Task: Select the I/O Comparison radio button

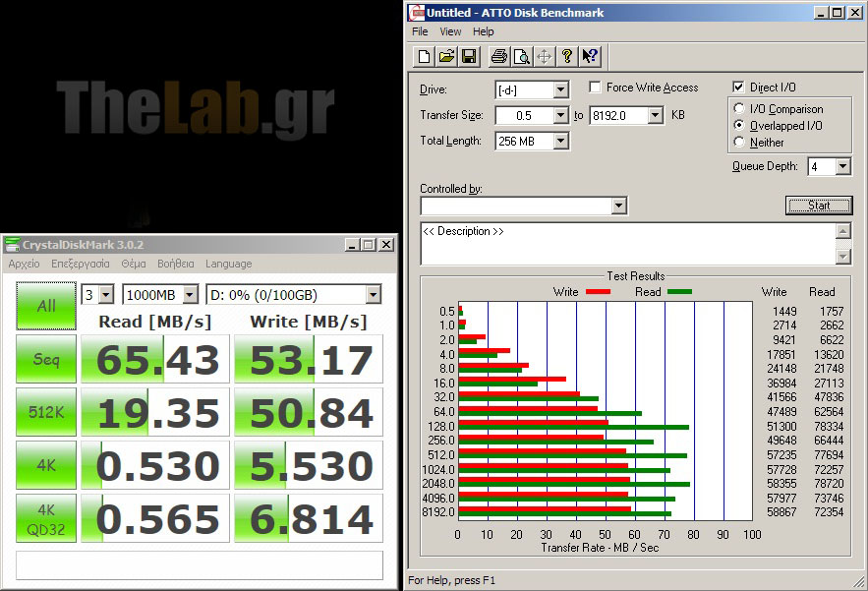Action: pos(739,108)
